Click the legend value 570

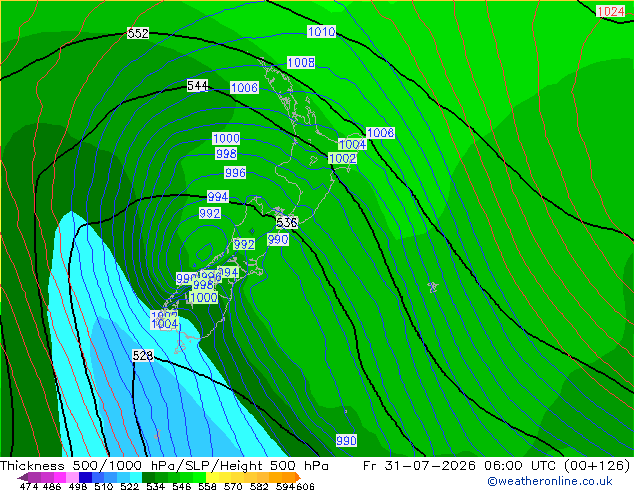[233, 486]
